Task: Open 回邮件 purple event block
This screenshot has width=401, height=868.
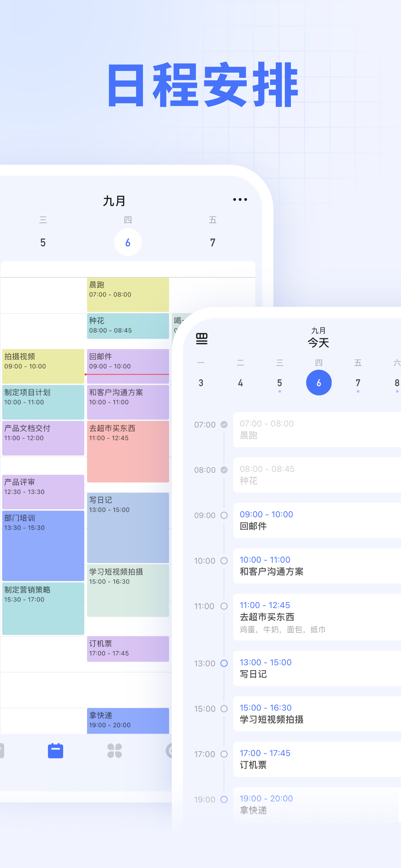Action: 128,366
